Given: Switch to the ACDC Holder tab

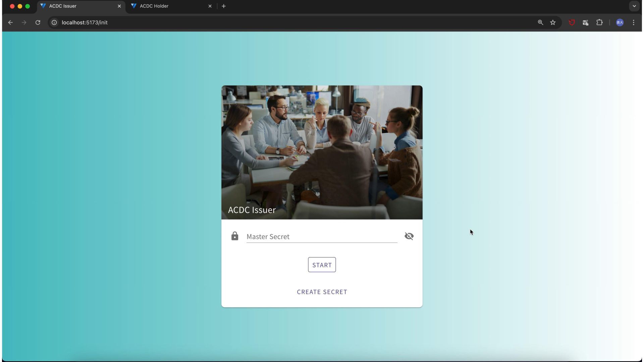Looking at the screenshot, I should pos(168,6).
